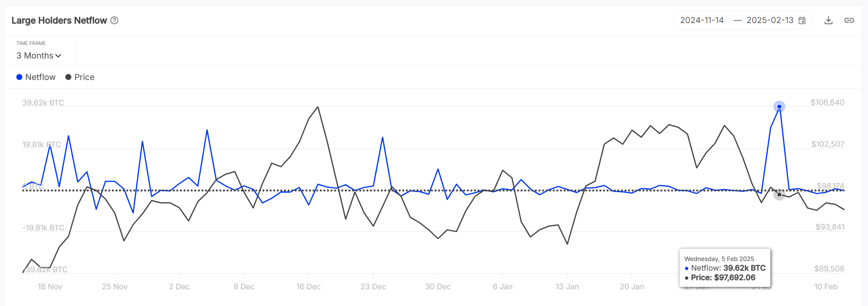Click the help icon beside Large Holders Netflow

pyautogui.click(x=114, y=20)
